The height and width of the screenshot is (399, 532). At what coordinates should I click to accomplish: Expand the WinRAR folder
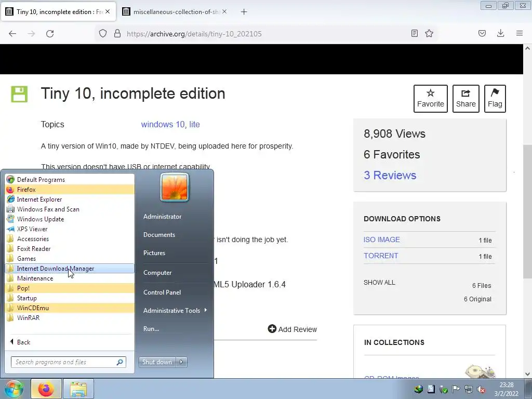[70, 317]
